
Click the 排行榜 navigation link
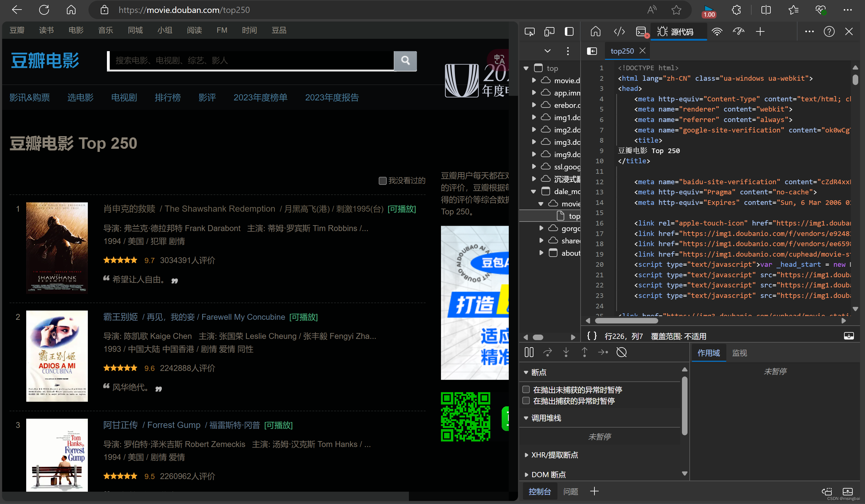168,97
